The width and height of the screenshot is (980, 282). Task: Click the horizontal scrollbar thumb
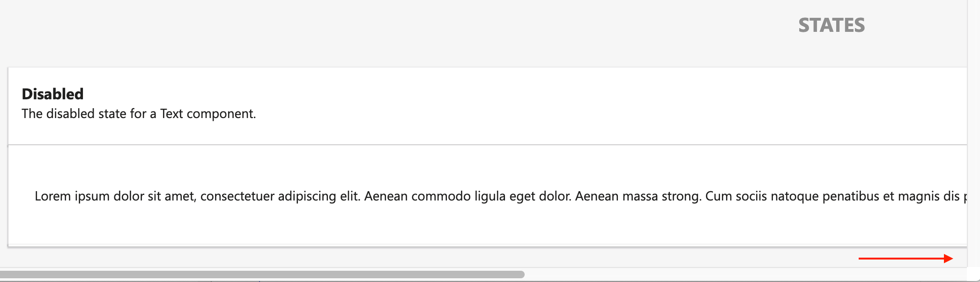262,273
